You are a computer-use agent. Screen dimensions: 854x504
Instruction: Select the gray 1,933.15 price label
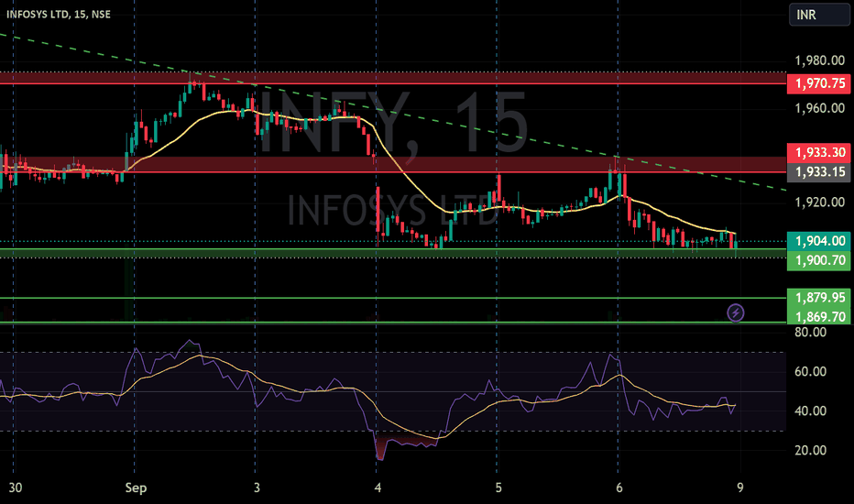[818, 172]
